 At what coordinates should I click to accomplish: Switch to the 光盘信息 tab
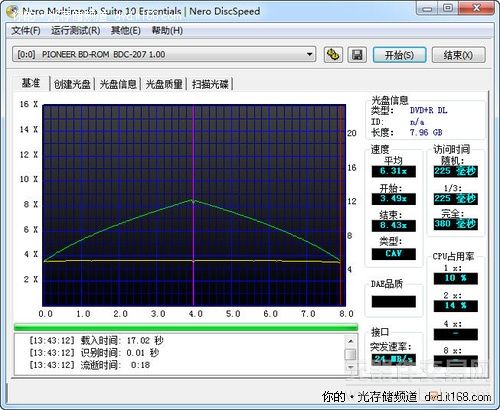[118, 84]
